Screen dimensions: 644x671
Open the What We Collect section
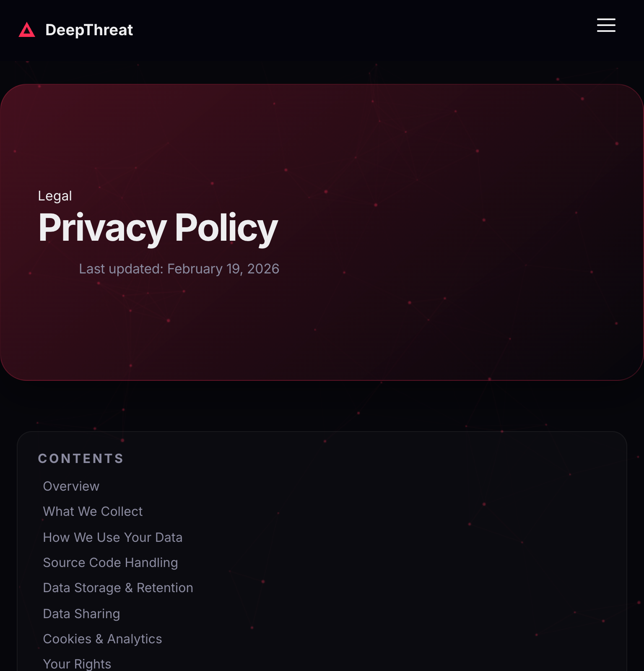(x=93, y=511)
